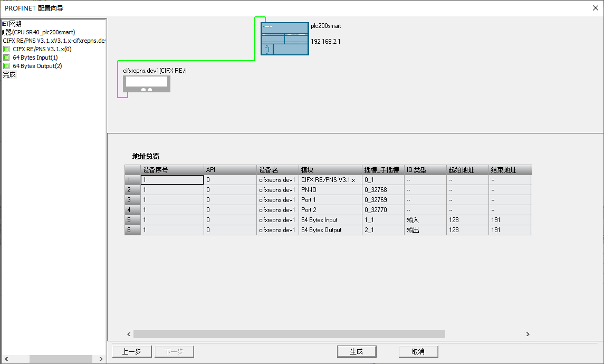Click the Port 1 module cell
This screenshot has width=604, height=364.
pyautogui.click(x=330, y=200)
